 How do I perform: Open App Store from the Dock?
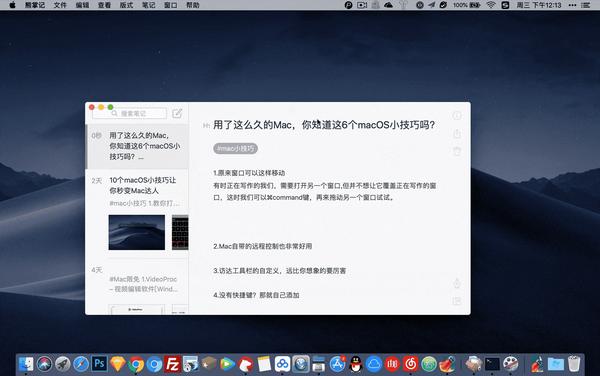pos(337,364)
